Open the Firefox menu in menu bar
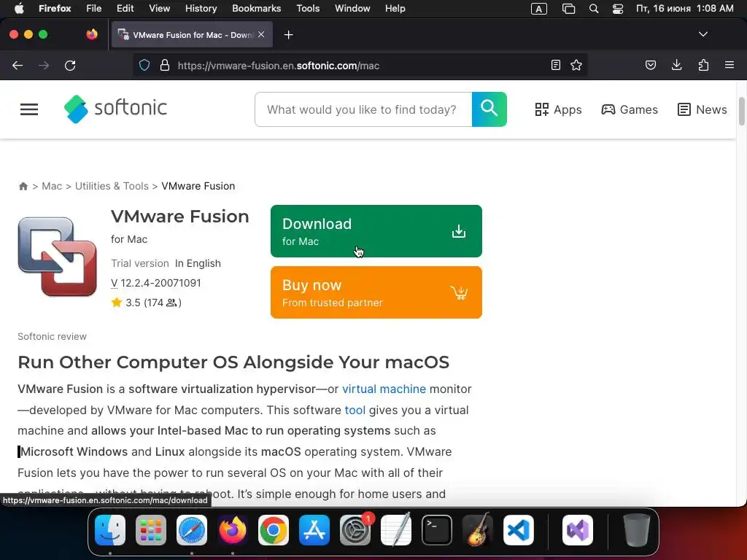Image resolution: width=747 pixels, height=560 pixels. click(x=55, y=9)
